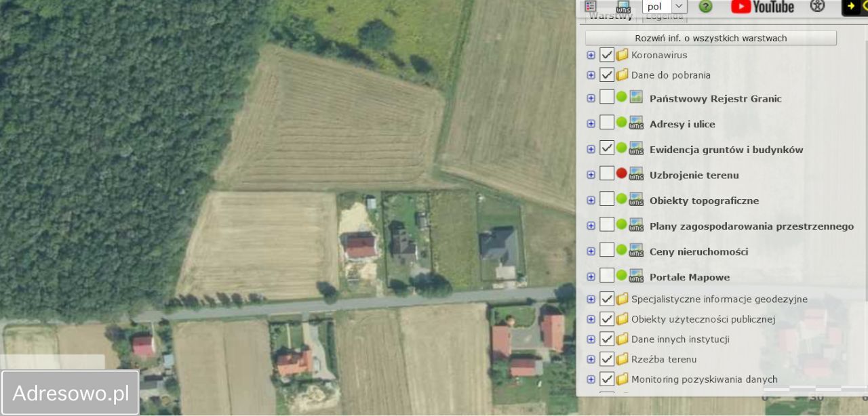This screenshot has height=416, width=868.
Task: Click the WMS layer icon in the toolbar
Action: [x=623, y=7]
